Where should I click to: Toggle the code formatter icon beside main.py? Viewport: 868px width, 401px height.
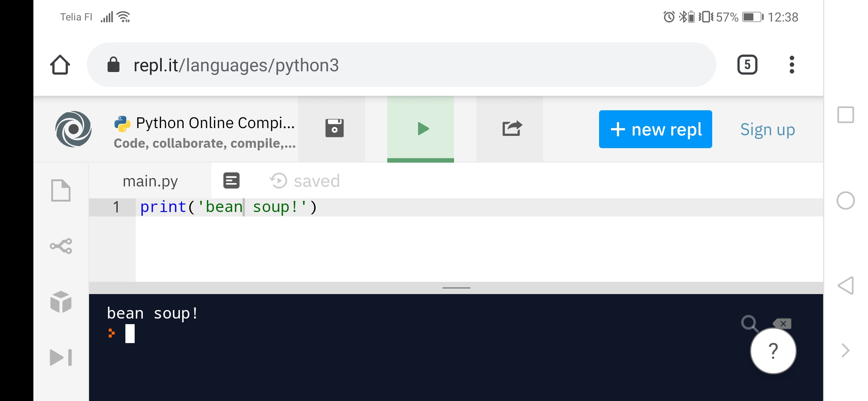pos(231,181)
